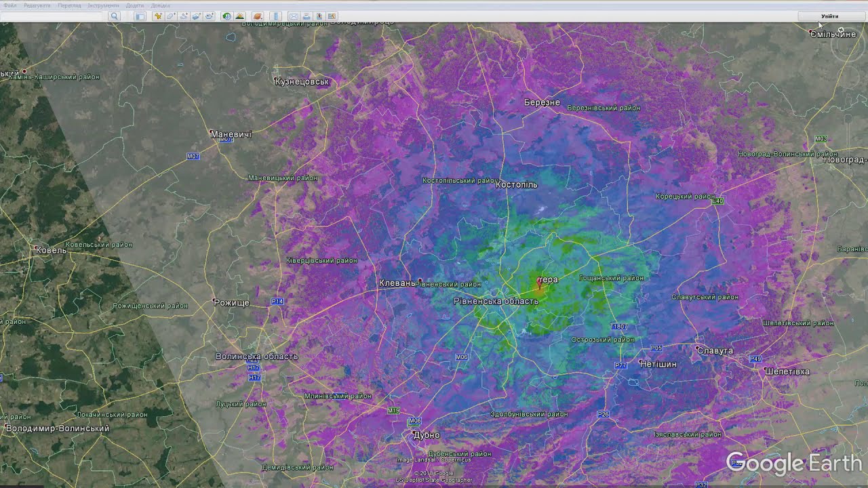Image resolution: width=868 pixels, height=488 pixels.
Task: Open the Редагувати menu
Action: [37, 5]
